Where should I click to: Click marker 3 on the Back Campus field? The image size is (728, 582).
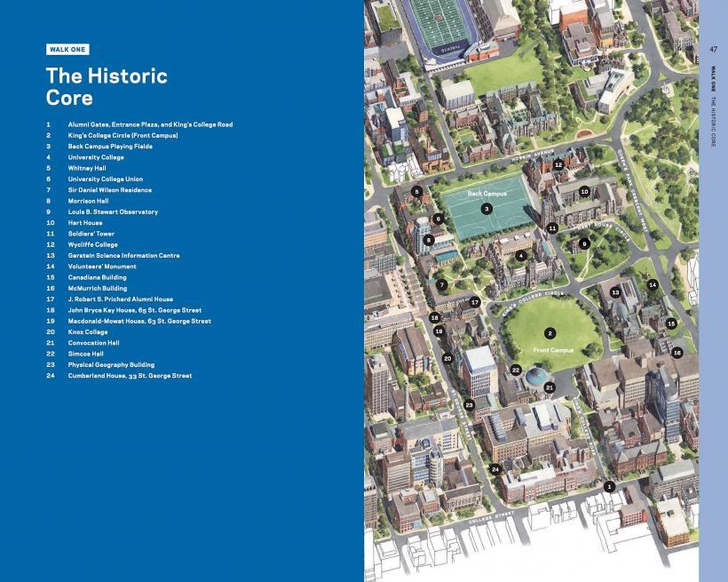coord(487,209)
